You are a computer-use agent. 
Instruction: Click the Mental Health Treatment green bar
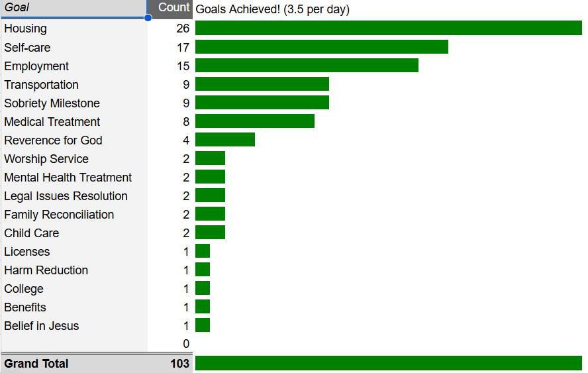[210, 177]
